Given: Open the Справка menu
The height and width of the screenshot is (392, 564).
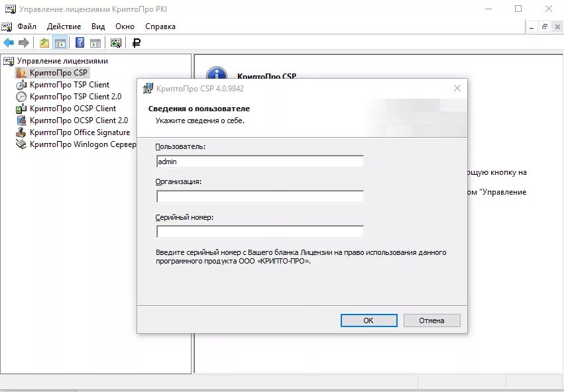Looking at the screenshot, I should 160,26.
